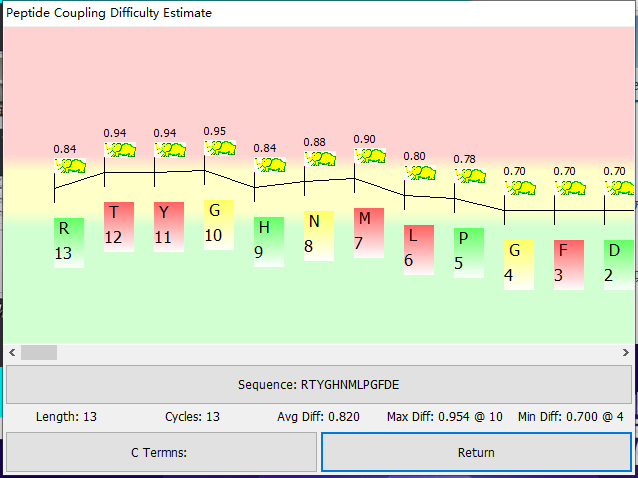
Task: Select the red T 12 residue box
Action: pos(118,226)
